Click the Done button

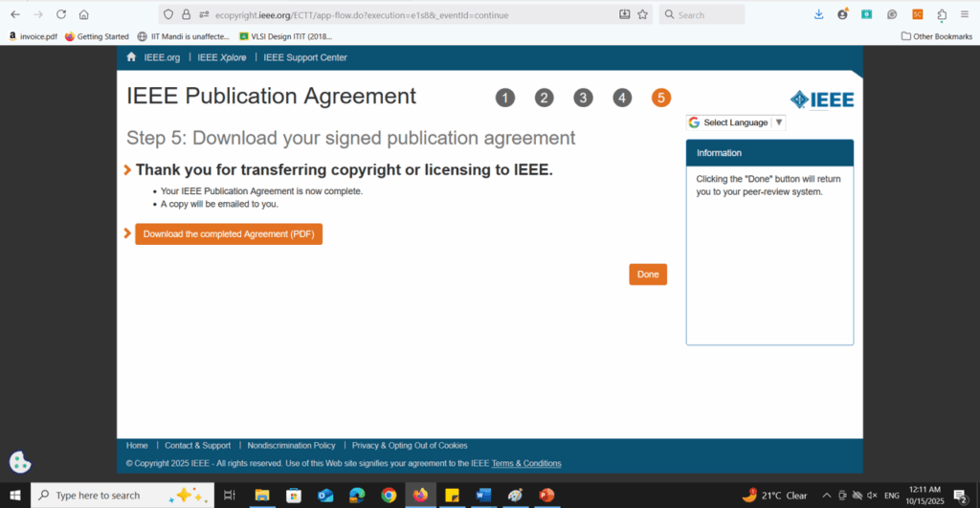tap(648, 275)
